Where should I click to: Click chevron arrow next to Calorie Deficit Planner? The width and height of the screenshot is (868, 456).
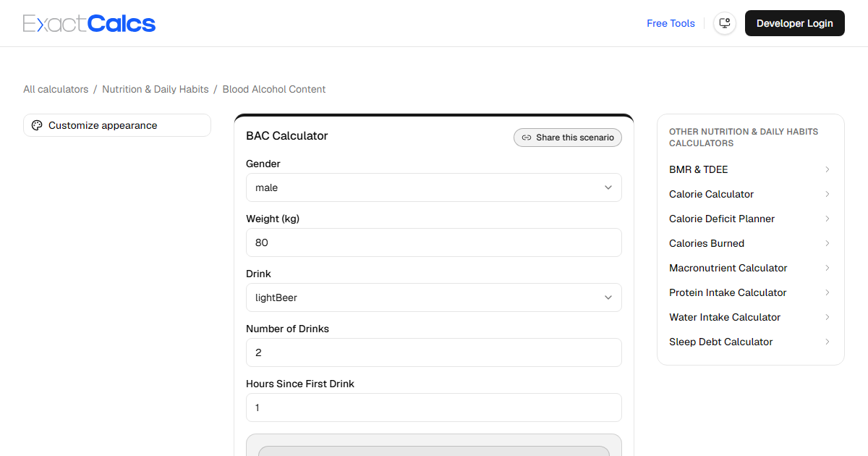coord(827,219)
